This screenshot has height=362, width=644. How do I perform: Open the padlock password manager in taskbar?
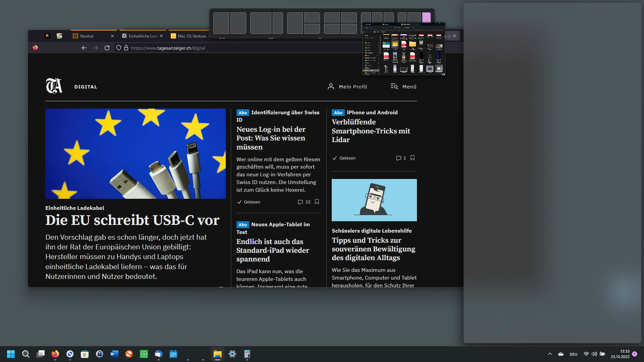(100, 354)
